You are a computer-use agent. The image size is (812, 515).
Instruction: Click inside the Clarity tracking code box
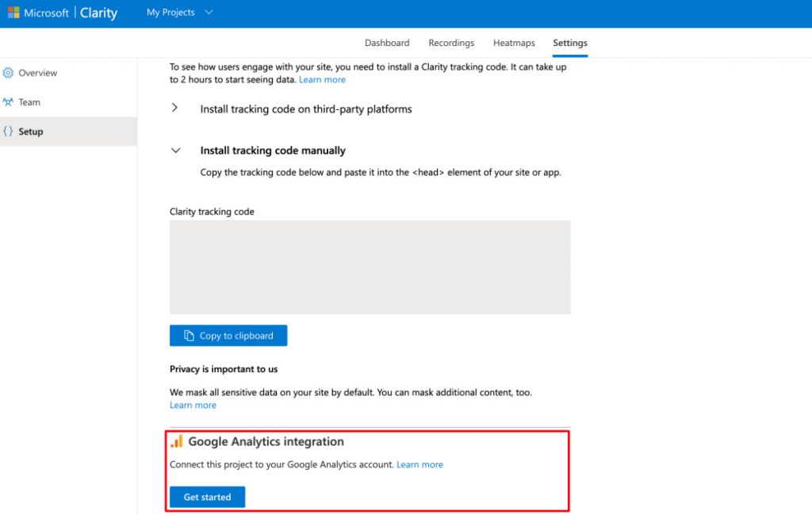point(370,267)
